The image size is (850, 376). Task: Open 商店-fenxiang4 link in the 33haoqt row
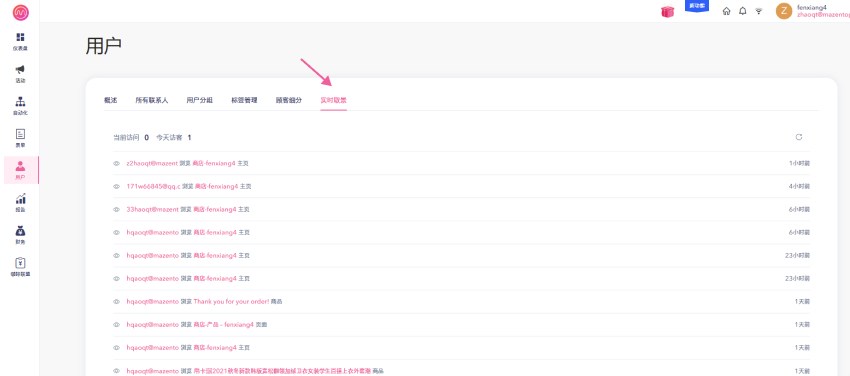(x=215, y=209)
